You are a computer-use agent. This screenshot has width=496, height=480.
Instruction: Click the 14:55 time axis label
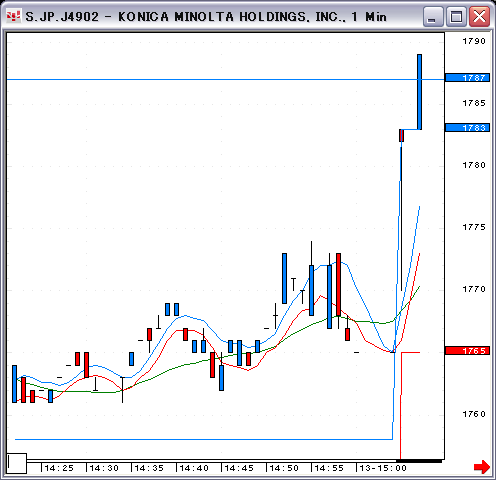click(x=329, y=468)
